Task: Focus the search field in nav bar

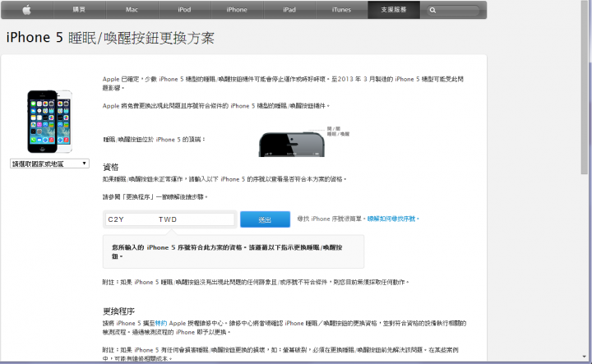Action: 453,10
